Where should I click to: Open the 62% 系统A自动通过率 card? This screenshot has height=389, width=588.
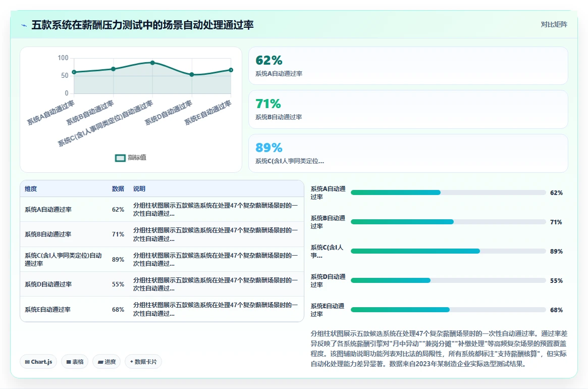coord(408,66)
